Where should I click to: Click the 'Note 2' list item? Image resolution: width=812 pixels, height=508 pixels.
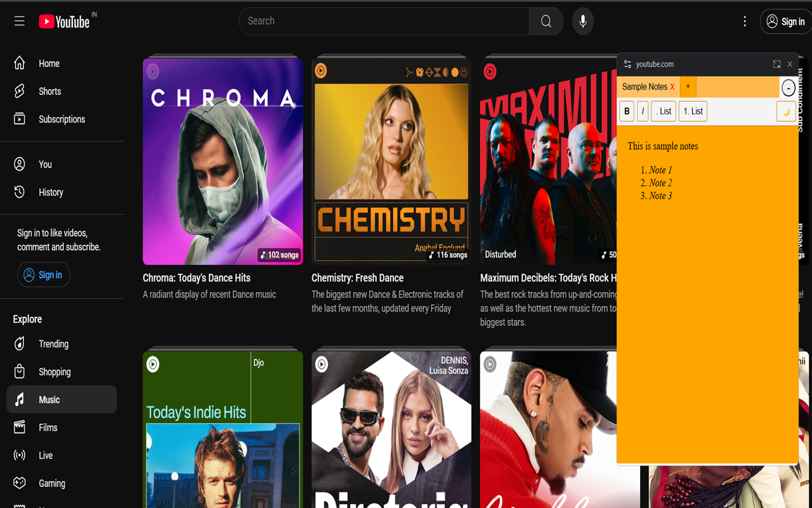[660, 183]
